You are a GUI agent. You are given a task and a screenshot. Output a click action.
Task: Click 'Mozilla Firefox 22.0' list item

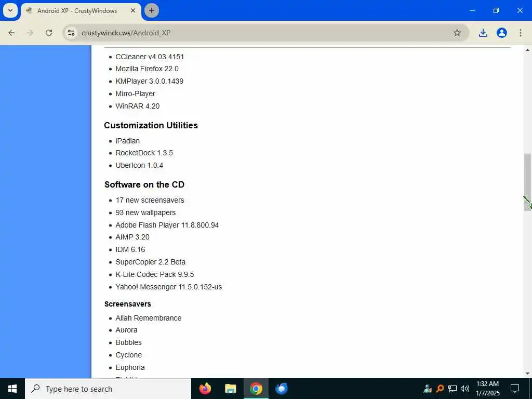(147, 69)
